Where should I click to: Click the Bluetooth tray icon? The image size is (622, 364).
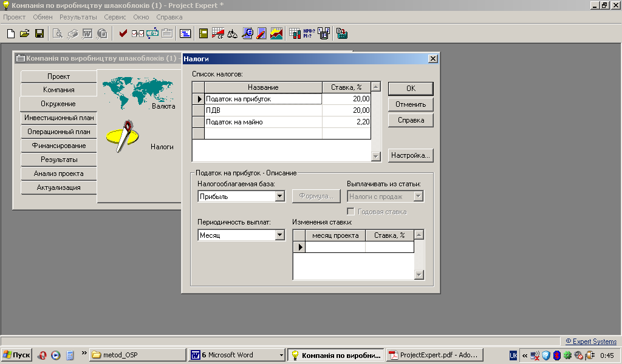pyautogui.click(x=556, y=356)
